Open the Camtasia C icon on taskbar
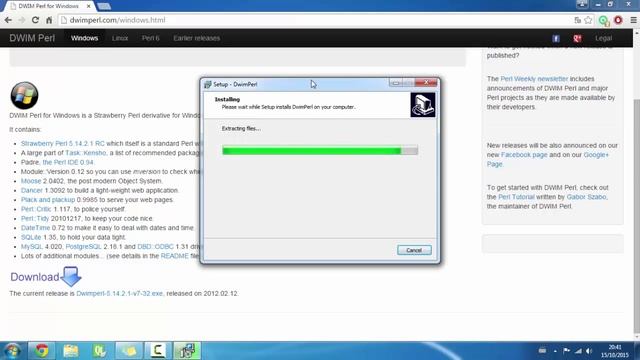640x360 pixels. pyautogui.click(x=158, y=351)
